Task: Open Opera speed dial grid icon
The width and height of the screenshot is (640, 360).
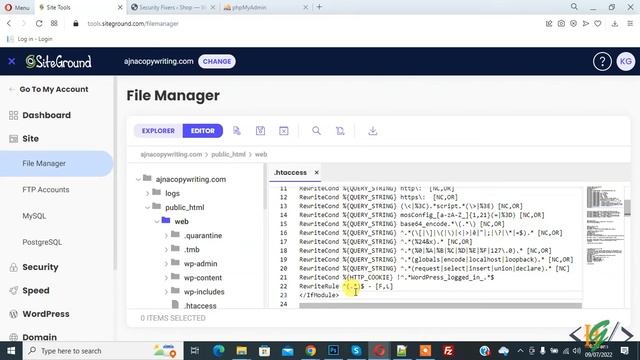Action: click(x=54, y=24)
